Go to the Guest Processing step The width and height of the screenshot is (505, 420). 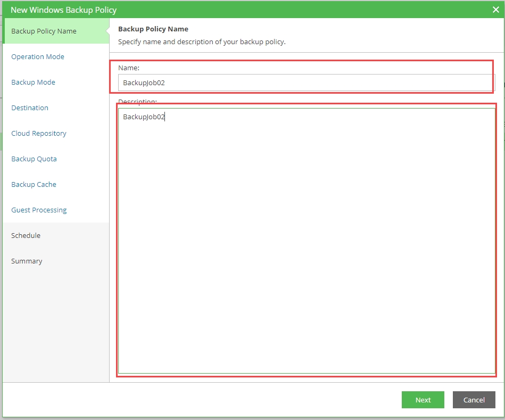click(x=39, y=210)
